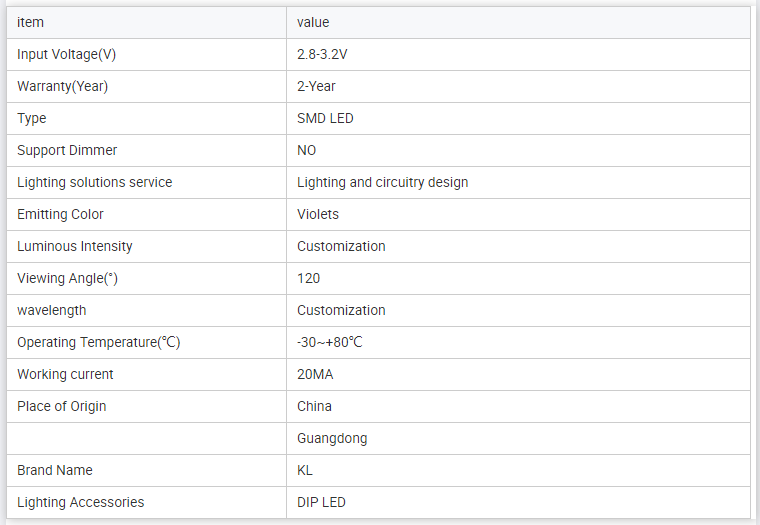Viewport: 760px width, 525px height.
Task: Click the 2.8-3.2V value cell
Action: (322, 54)
